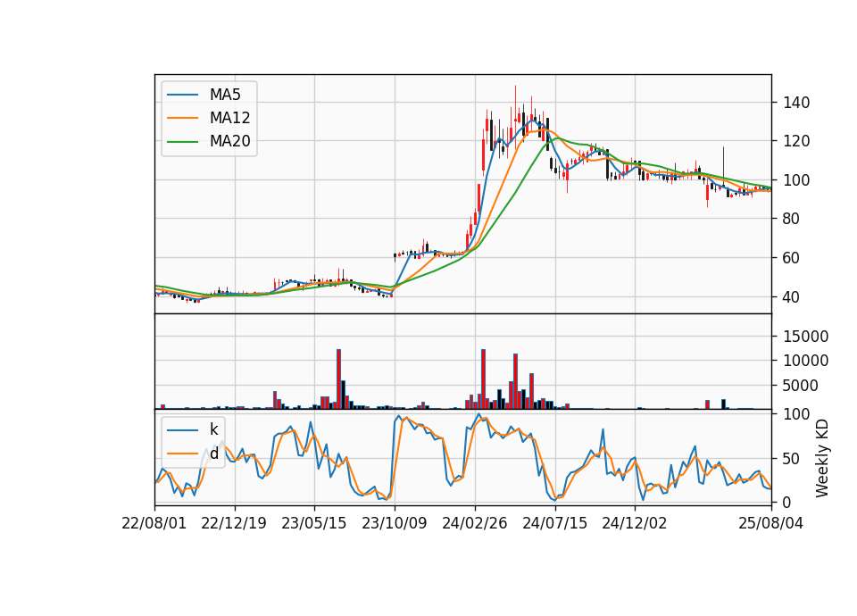This screenshot has height=616, width=857.
Task: Click the 24/02/26 date tick label
Action: (x=474, y=523)
